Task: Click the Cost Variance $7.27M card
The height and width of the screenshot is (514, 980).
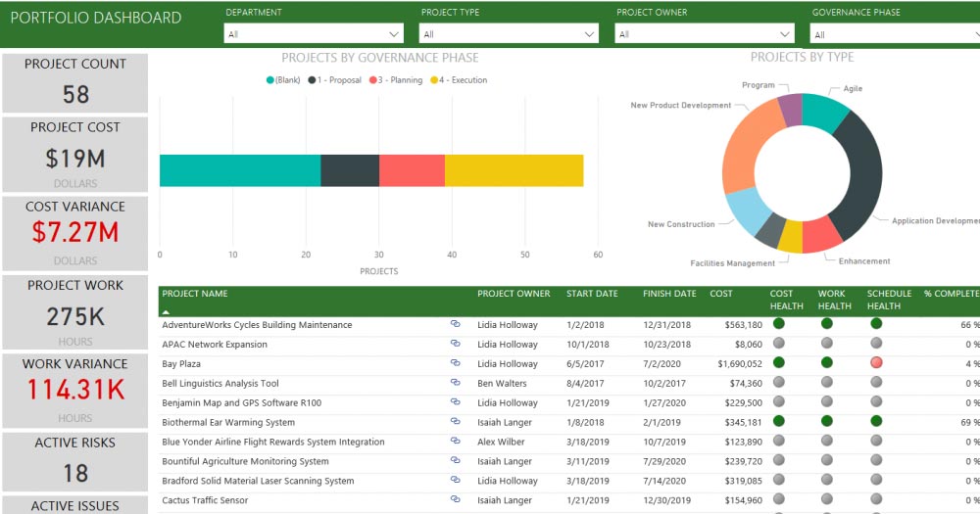Action: (x=75, y=234)
